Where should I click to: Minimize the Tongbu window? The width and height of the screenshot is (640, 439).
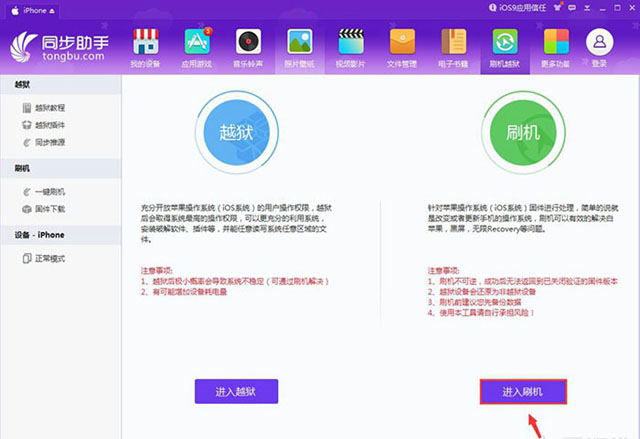tap(602, 8)
